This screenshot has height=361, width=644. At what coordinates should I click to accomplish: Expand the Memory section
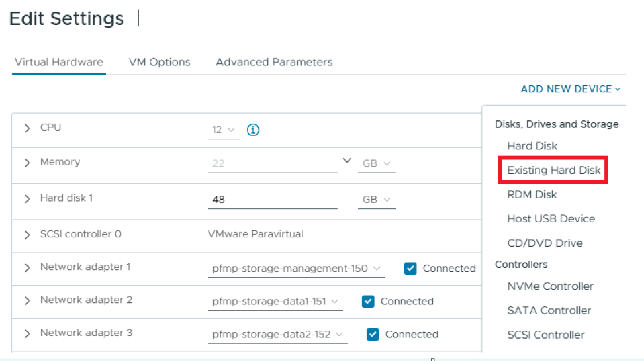27,162
